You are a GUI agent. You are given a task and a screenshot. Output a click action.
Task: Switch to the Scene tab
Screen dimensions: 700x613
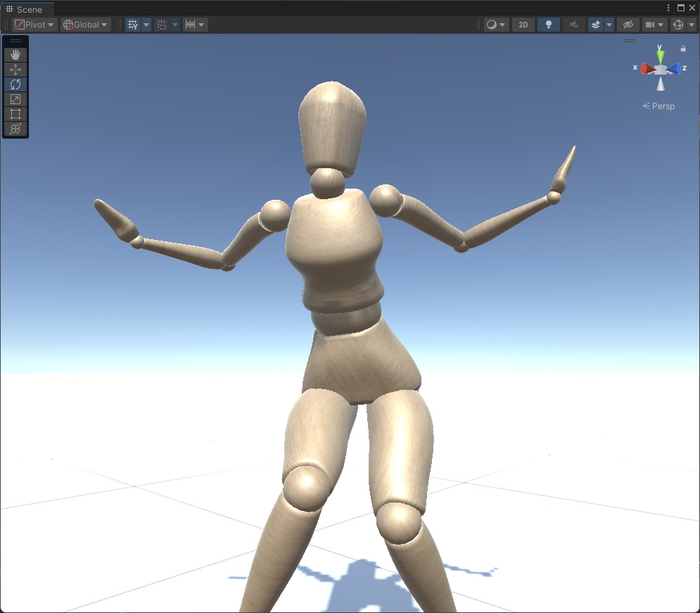coord(27,9)
